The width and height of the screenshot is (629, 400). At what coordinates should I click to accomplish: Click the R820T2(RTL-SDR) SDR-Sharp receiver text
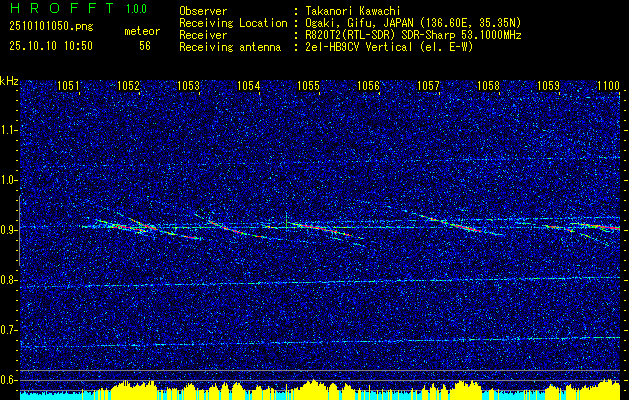[x=413, y=35]
